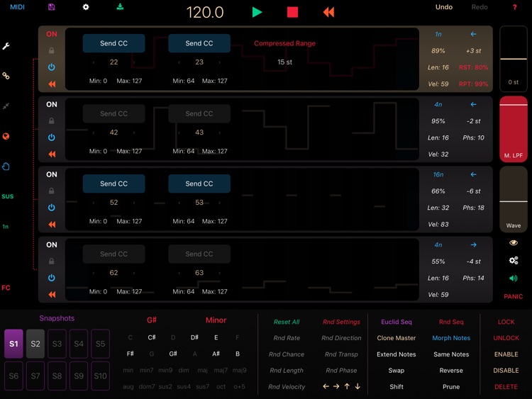Screen dimensions: 532x399
Task: Click Euclid Seq
Action: coord(397,322)
